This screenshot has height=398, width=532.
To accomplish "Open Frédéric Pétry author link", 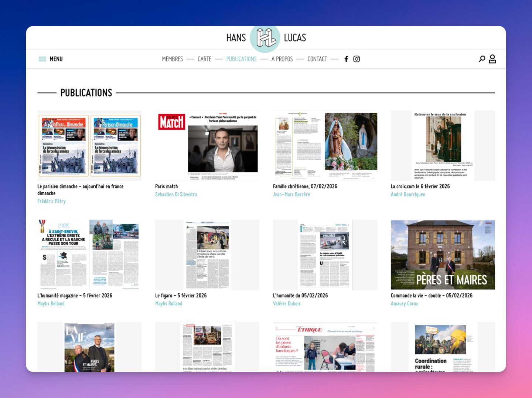I will click(x=51, y=201).
